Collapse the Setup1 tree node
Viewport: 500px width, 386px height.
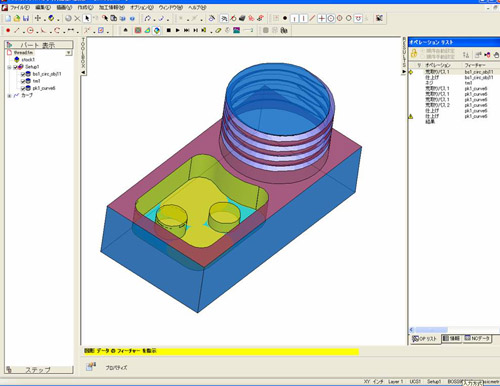tap(9, 67)
